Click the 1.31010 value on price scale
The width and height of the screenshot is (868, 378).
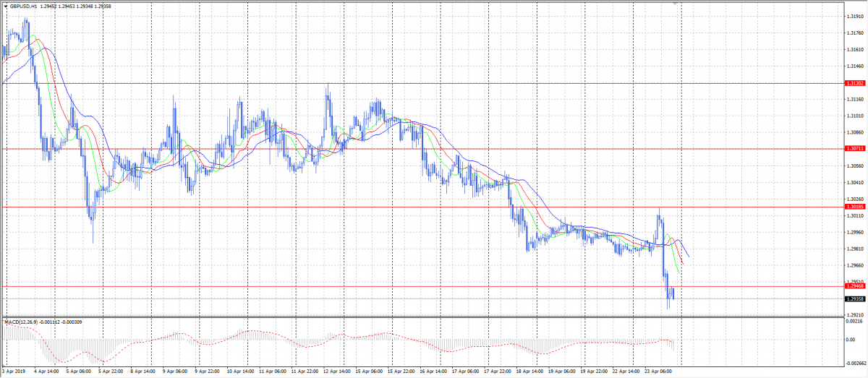pos(855,116)
